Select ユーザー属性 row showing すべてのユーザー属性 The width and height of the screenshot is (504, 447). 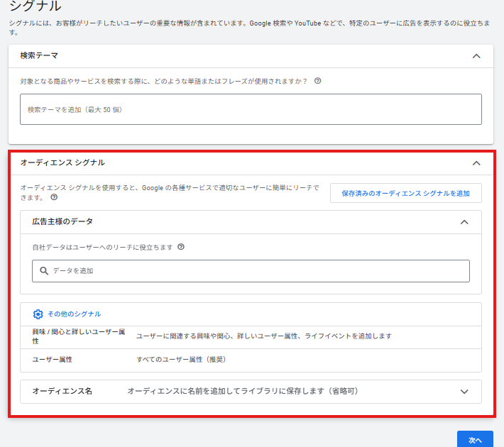point(251,360)
